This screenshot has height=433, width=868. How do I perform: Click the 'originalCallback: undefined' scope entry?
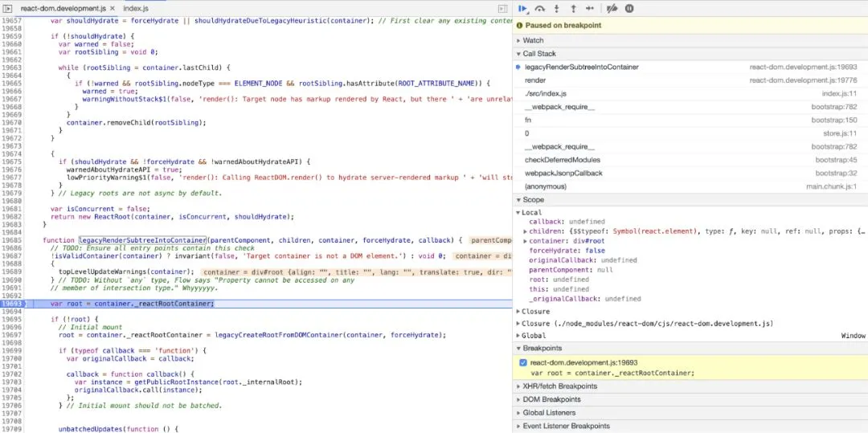point(583,260)
